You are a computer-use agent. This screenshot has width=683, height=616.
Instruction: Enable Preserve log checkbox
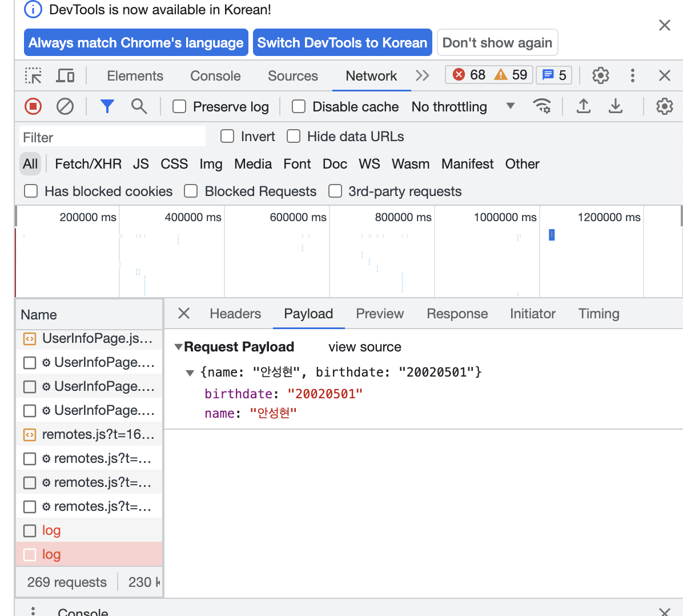pyautogui.click(x=179, y=106)
